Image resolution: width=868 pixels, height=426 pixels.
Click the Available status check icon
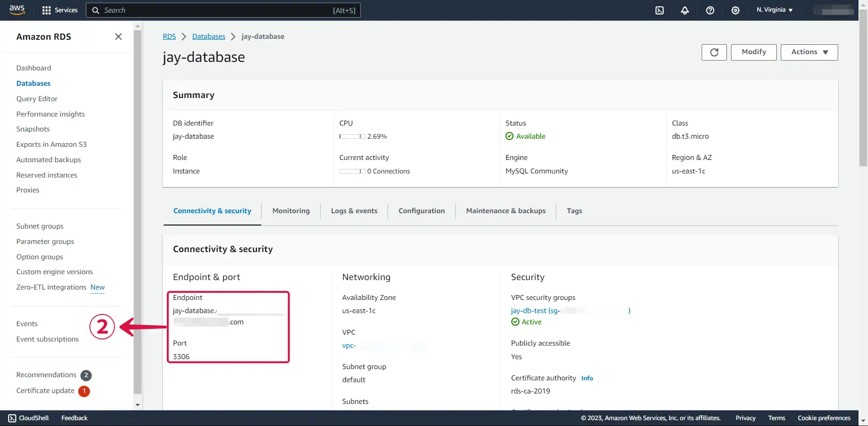[509, 136]
